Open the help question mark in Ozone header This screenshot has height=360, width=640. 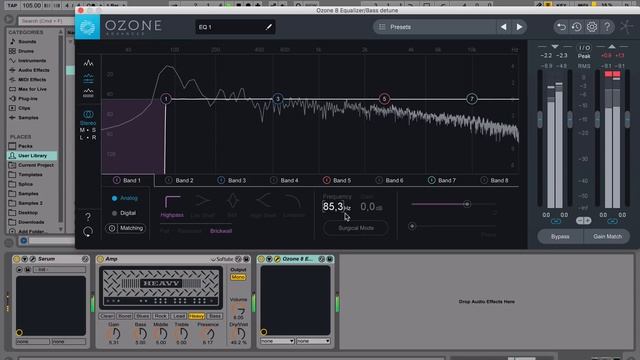pos(607,27)
